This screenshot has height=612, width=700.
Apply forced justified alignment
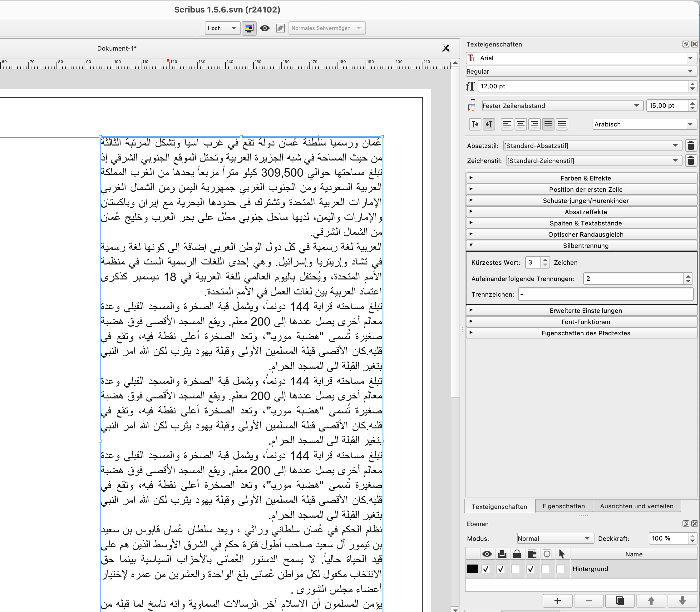pos(562,124)
